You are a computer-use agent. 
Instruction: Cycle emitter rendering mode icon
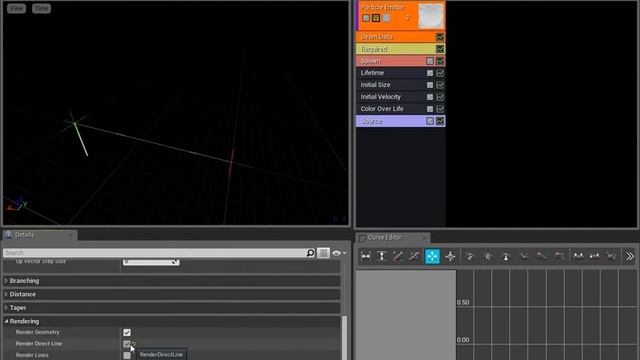pyautogui.click(x=376, y=18)
